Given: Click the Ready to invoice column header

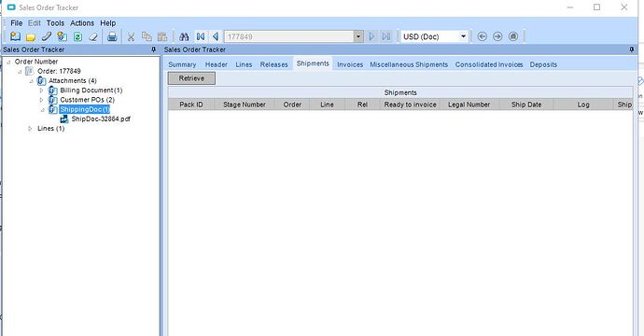Looking at the screenshot, I should click(x=411, y=105).
